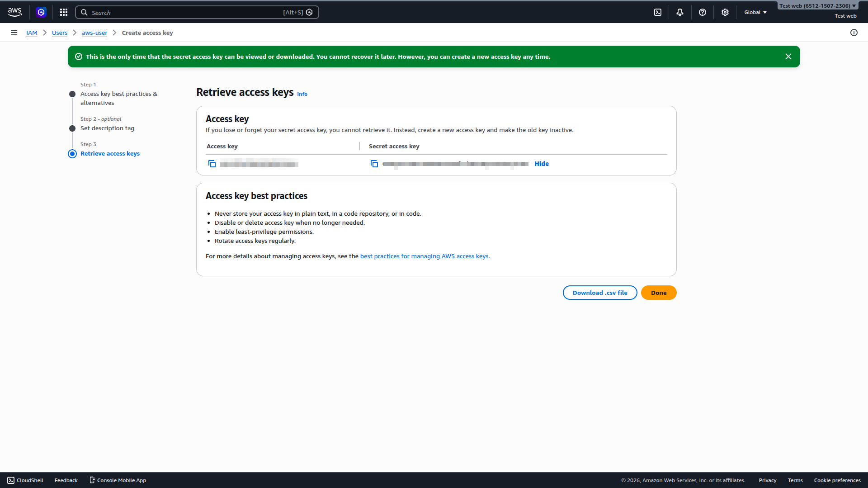The height and width of the screenshot is (488, 868).
Task: Click 'Never store your access key' bullet
Action: (x=318, y=213)
